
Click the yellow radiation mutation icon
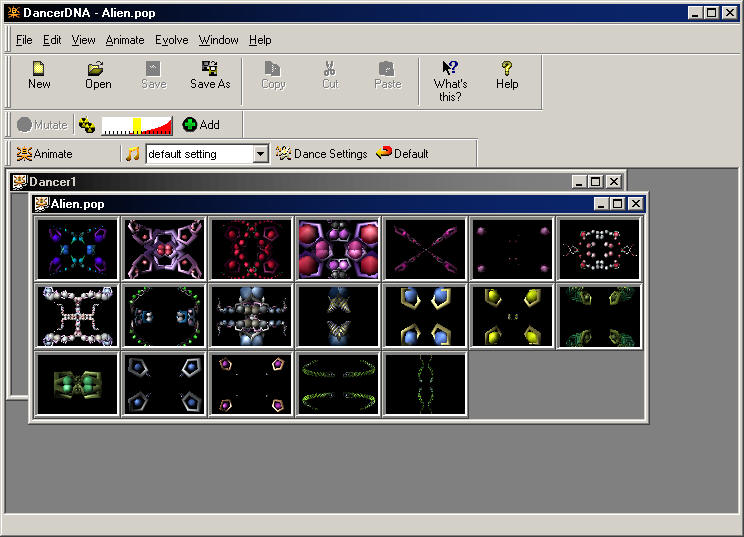pyautogui.click(x=87, y=125)
